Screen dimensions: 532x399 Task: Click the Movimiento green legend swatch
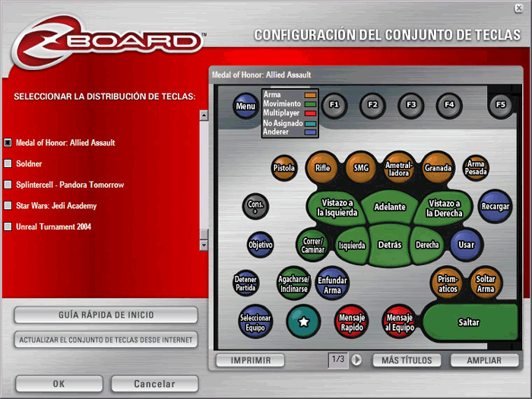pos(310,104)
